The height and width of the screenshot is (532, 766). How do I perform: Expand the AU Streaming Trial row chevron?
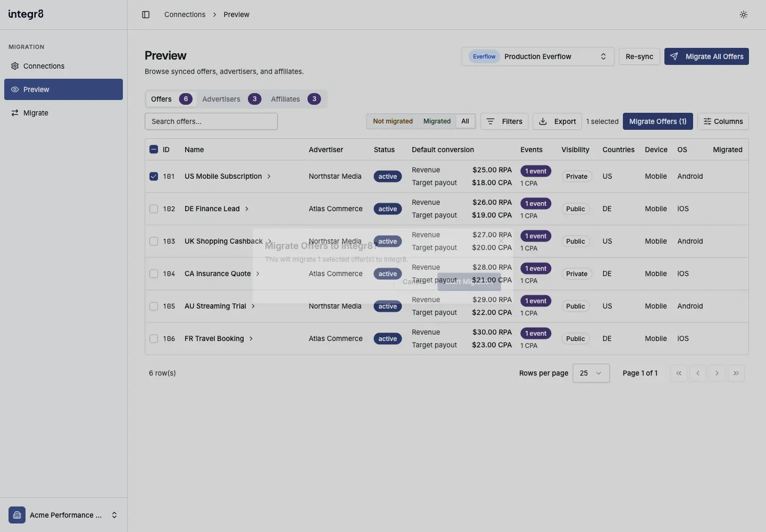click(x=253, y=306)
